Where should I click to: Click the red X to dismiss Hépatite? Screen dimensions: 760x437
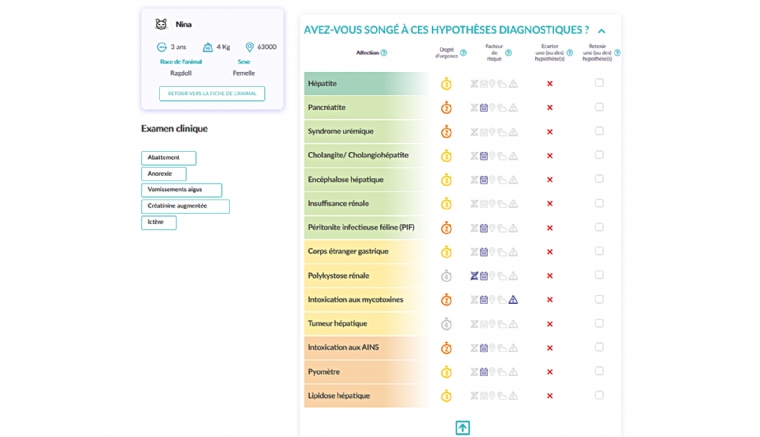549,83
